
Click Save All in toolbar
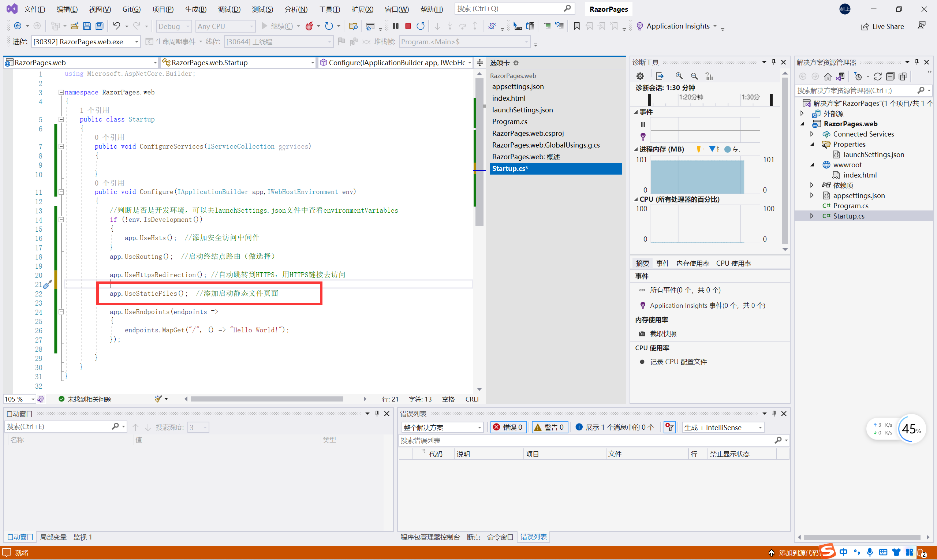point(100,26)
